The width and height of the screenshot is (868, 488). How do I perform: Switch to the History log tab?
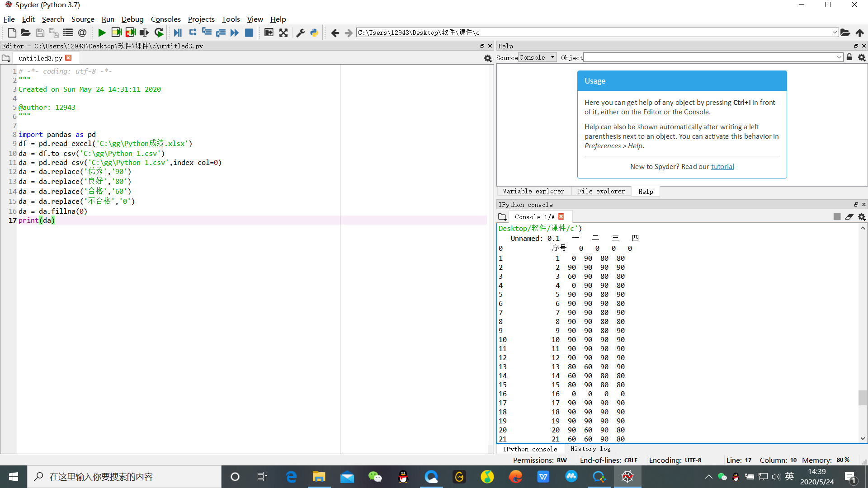[x=590, y=449]
